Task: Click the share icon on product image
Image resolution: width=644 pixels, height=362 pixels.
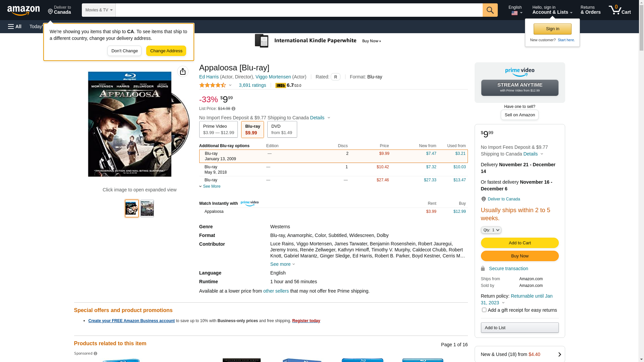Action: (183, 71)
